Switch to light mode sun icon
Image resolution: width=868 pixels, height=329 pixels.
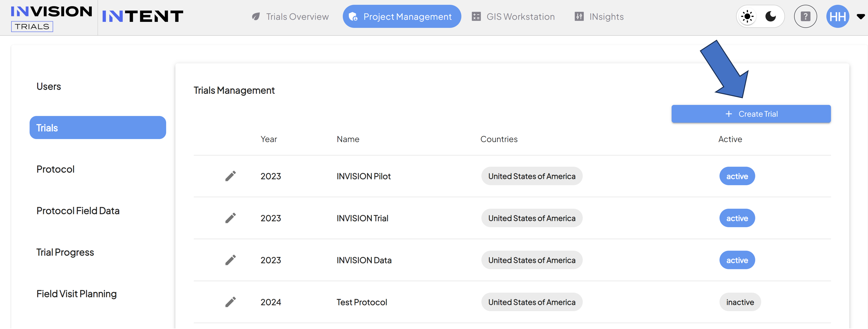[x=747, y=16]
